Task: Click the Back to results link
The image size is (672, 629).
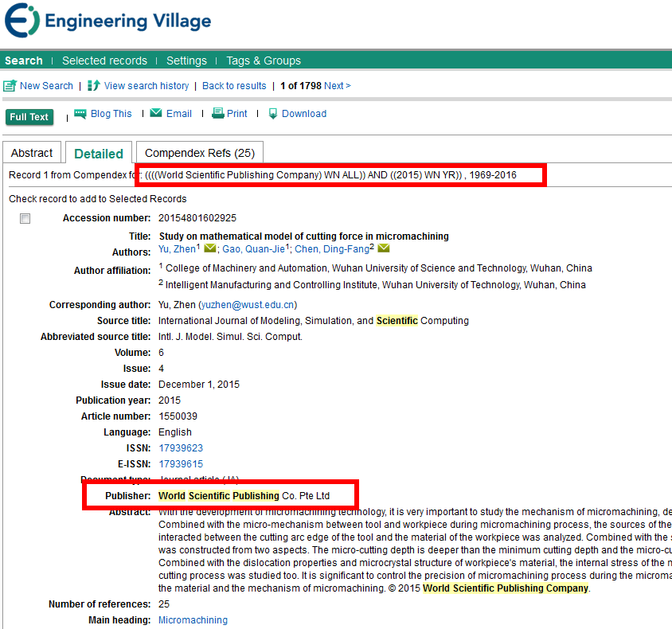Action: tap(234, 86)
